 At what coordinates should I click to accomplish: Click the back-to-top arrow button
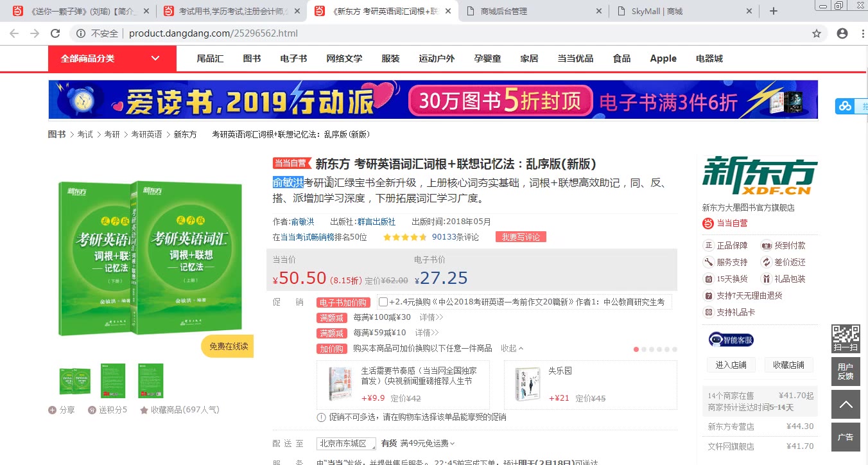click(x=846, y=405)
